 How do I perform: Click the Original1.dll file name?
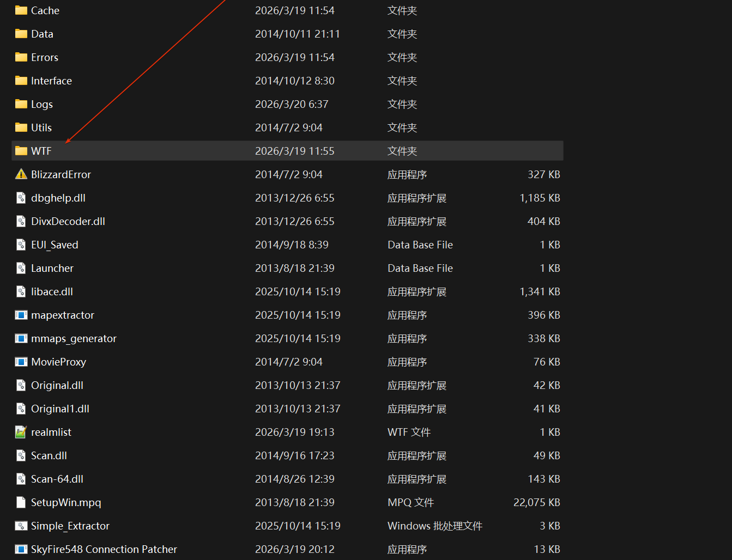[60, 409]
